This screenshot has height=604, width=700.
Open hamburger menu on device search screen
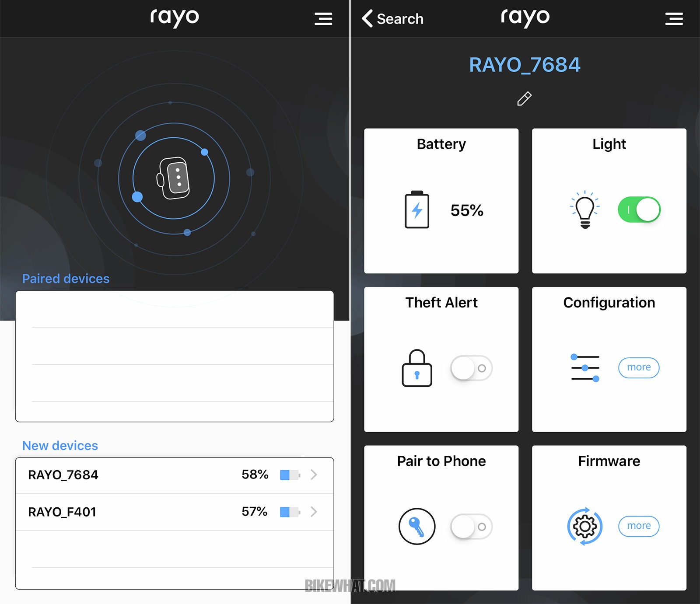click(x=323, y=19)
